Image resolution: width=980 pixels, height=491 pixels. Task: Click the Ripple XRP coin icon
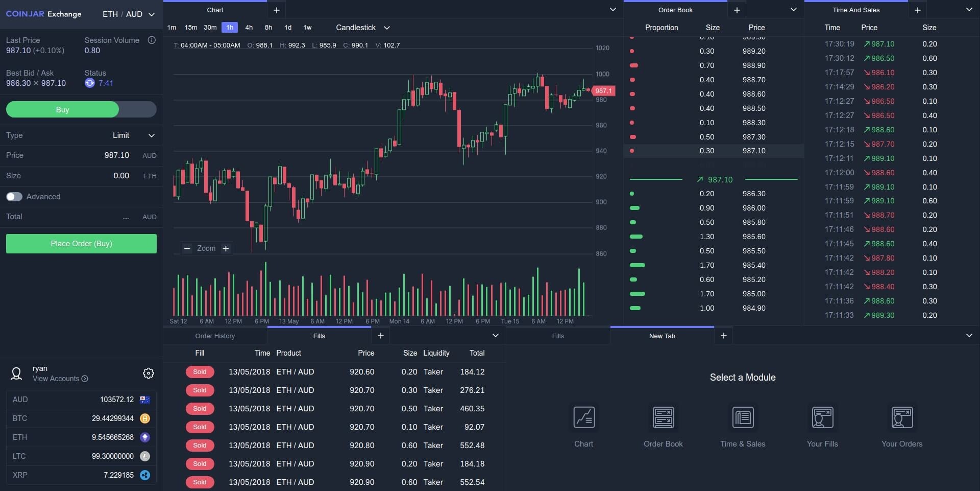145,475
